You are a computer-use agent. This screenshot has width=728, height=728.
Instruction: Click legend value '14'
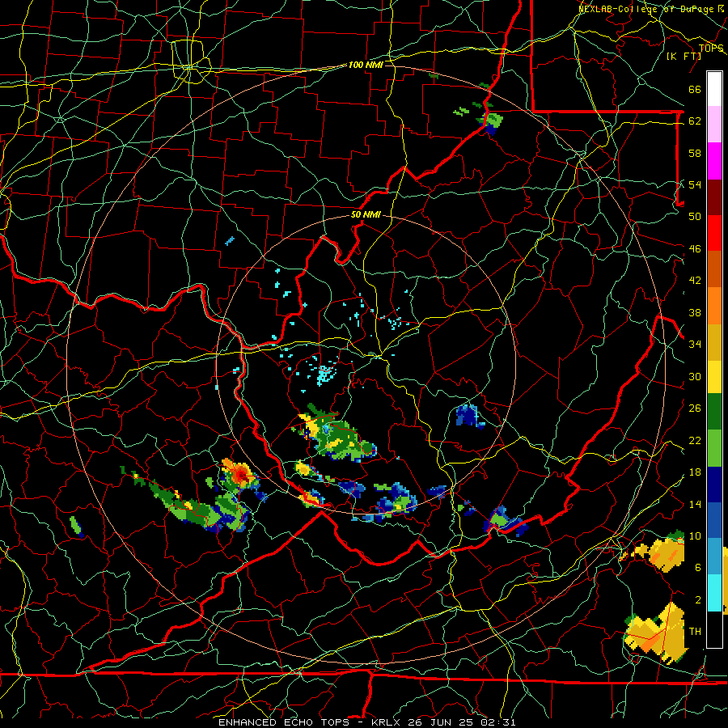[x=695, y=504]
